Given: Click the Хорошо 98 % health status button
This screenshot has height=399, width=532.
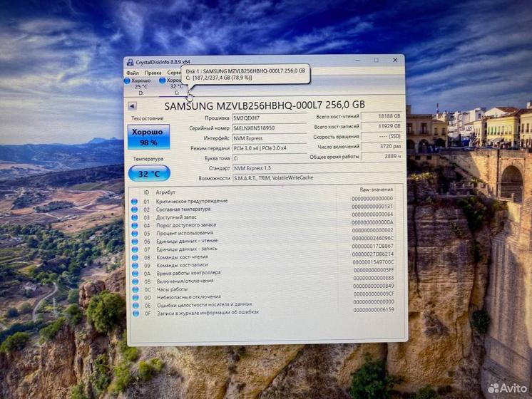Looking at the screenshot, I should click(x=148, y=137).
